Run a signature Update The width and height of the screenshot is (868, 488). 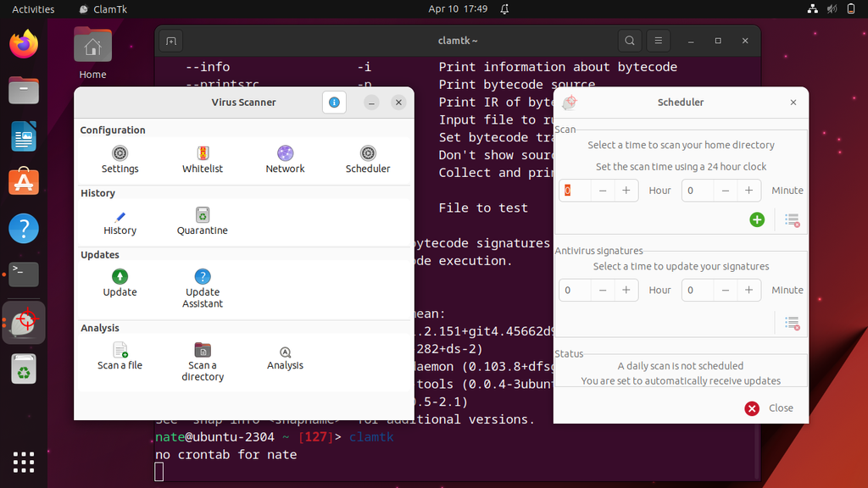pos(119,284)
